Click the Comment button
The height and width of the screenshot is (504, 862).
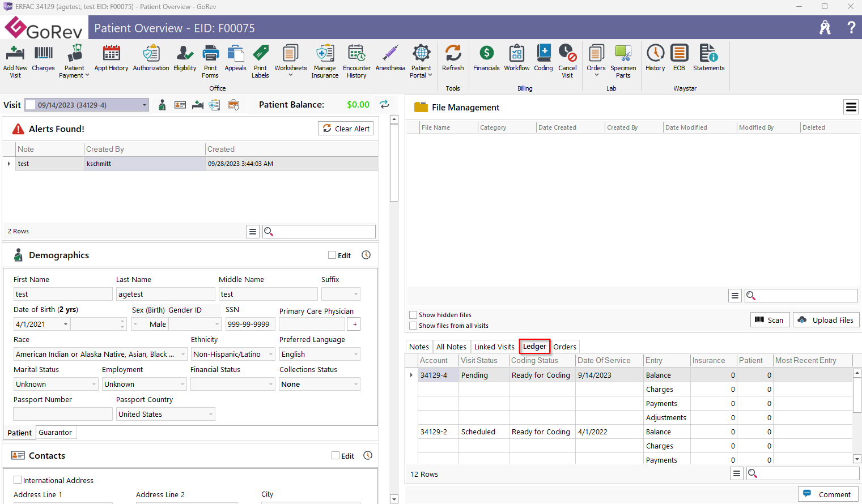point(828,494)
